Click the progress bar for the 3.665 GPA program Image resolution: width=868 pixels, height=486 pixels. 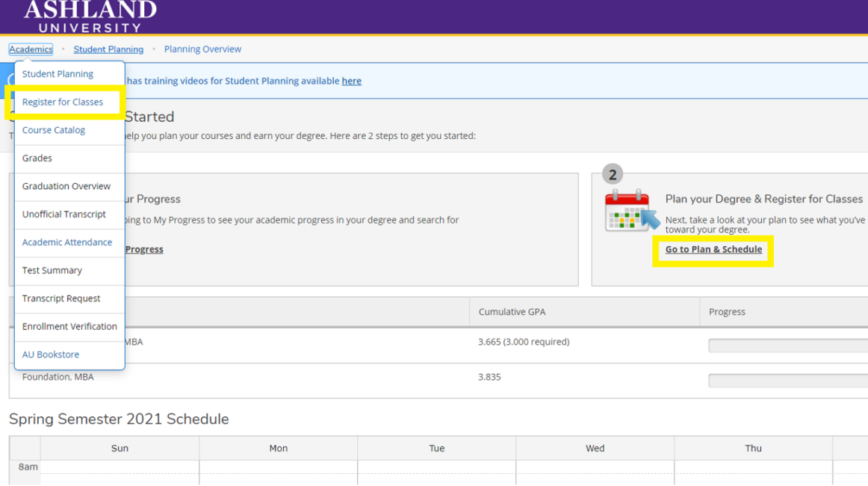787,345
